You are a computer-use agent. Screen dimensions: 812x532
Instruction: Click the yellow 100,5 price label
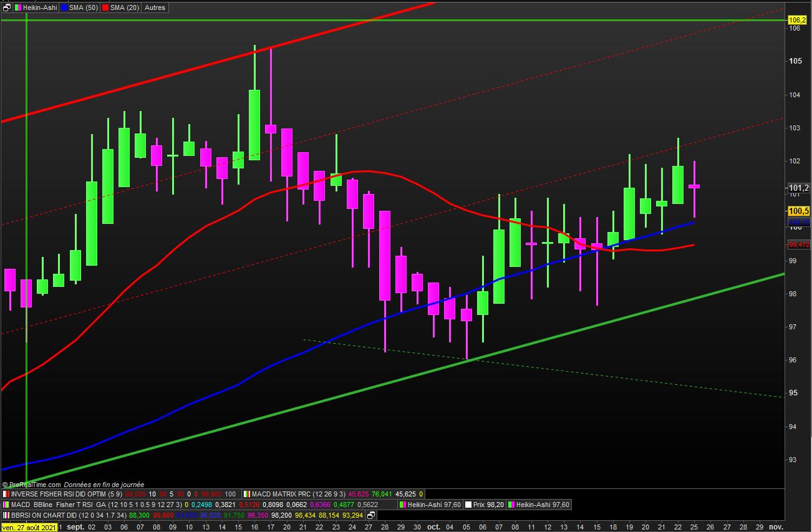(x=798, y=211)
